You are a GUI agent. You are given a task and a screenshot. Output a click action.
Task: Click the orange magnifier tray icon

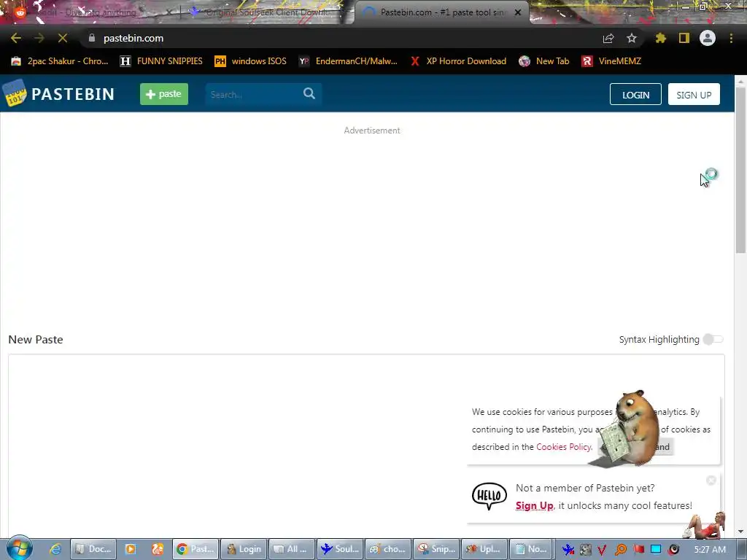tap(621, 550)
